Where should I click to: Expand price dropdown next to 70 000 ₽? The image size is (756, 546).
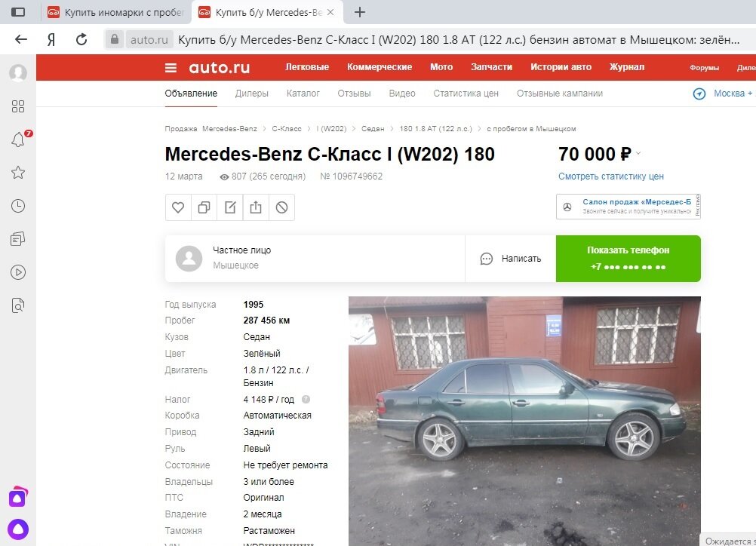click(638, 154)
